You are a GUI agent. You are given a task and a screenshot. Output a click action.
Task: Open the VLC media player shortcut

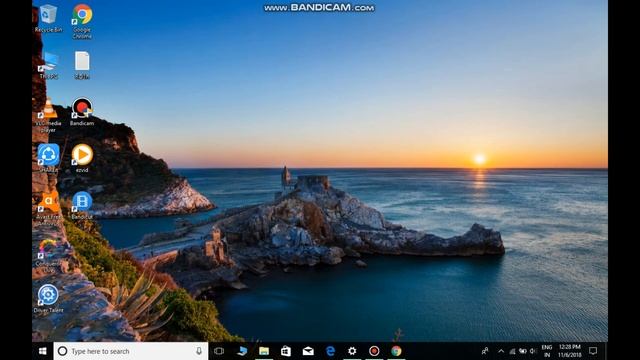click(48, 116)
